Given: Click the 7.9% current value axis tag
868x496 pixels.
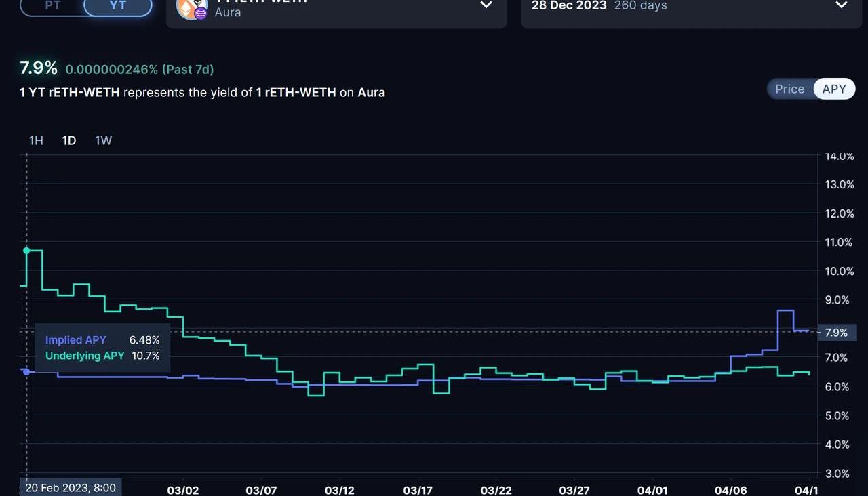Looking at the screenshot, I should (x=836, y=333).
